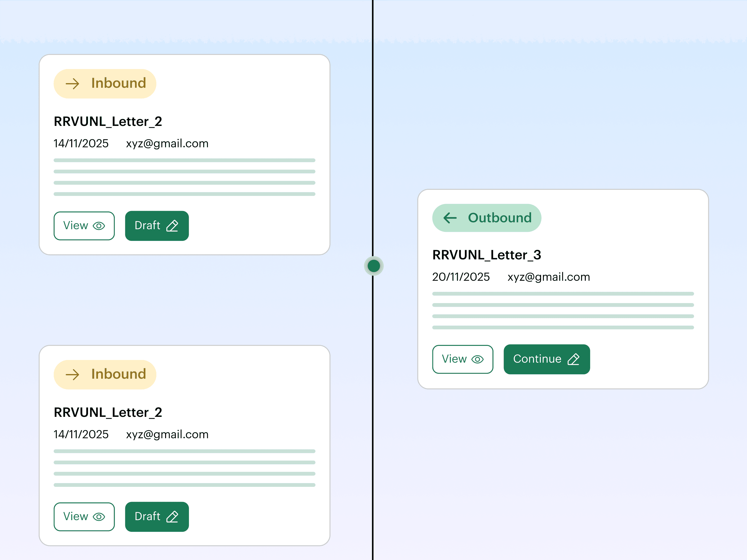Open the first RRVUNL_Letter_2 title

click(108, 122)
